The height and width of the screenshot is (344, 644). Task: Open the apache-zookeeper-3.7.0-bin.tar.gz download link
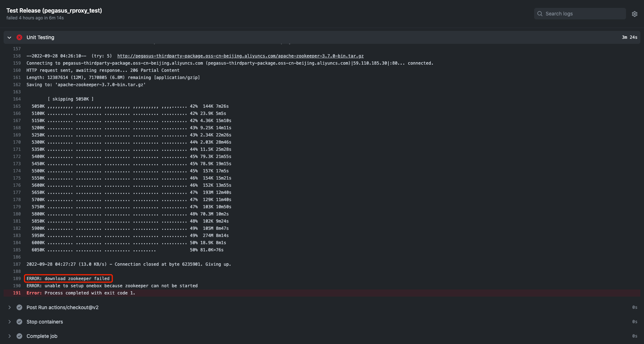240,56
